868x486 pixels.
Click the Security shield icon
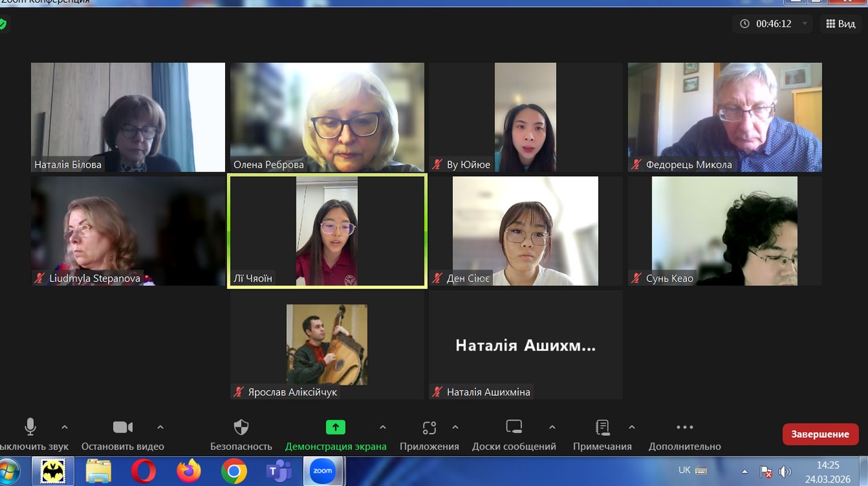coord(241,427)
